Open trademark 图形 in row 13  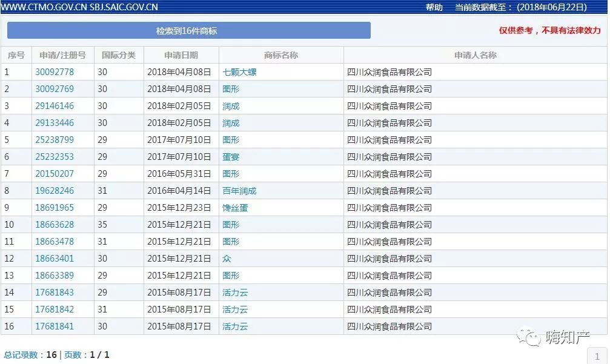231,276
